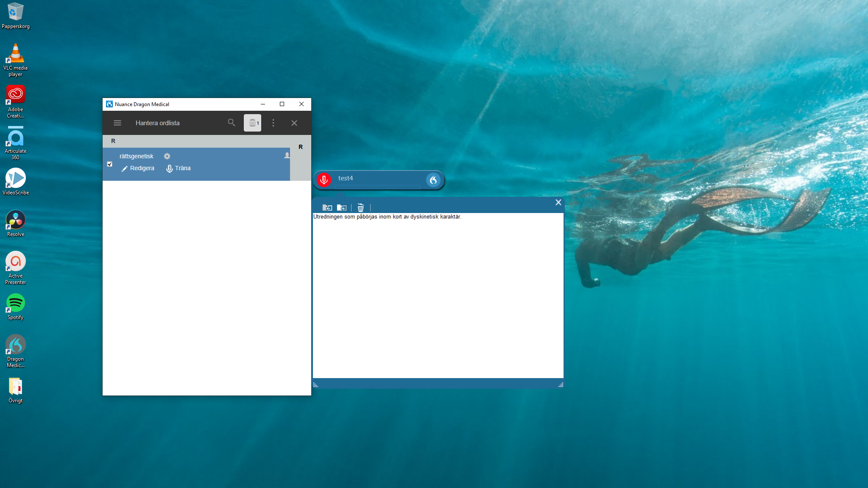
Task: Click the gear icon beside rättsgenetisk
Action: click(x=167, y=156)
